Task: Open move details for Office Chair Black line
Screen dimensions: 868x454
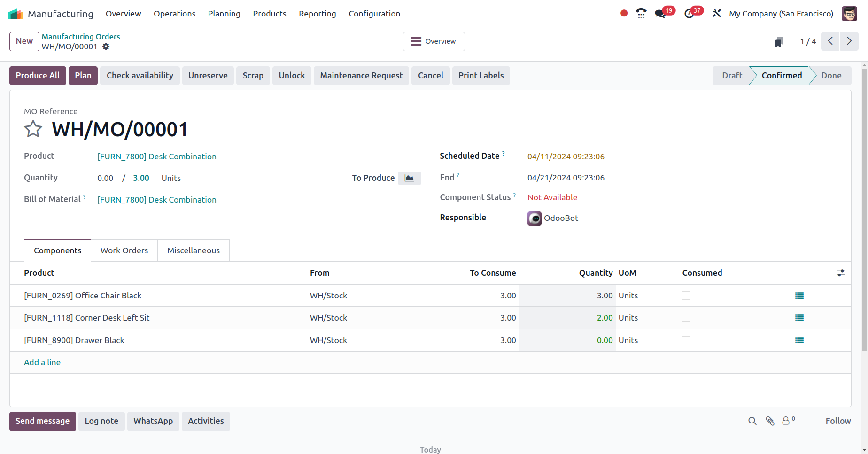Action: tap(799, 296)
